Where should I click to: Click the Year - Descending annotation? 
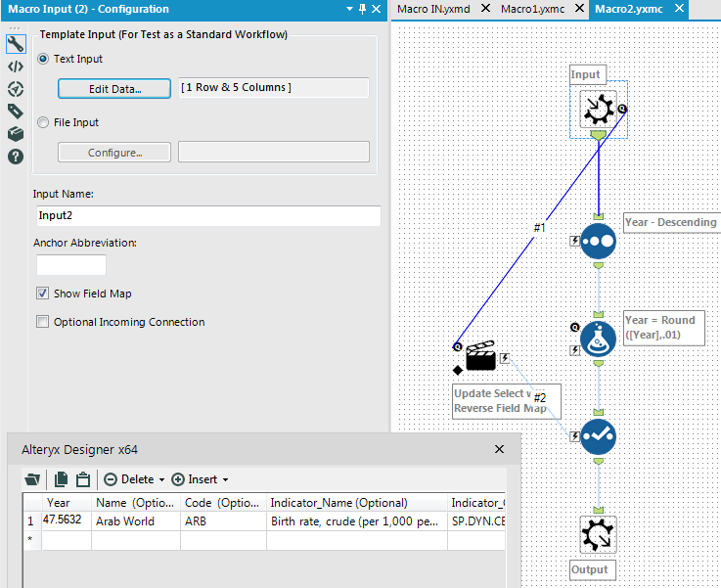[671, 222]
